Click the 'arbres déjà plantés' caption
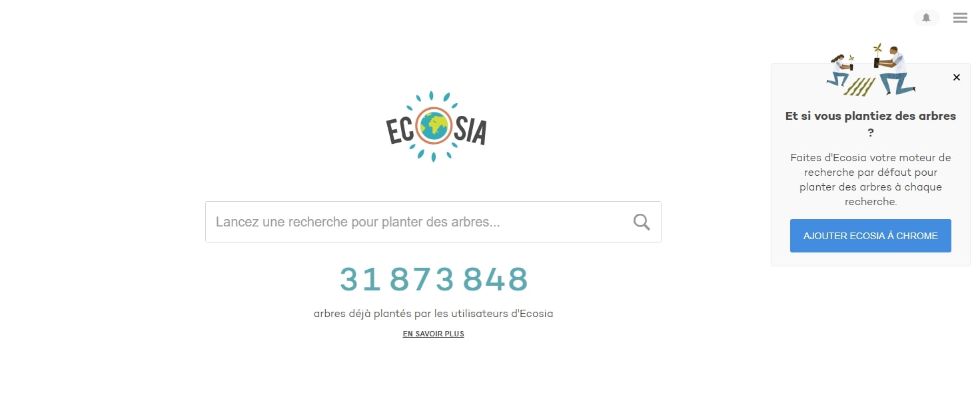 (434, 313)
